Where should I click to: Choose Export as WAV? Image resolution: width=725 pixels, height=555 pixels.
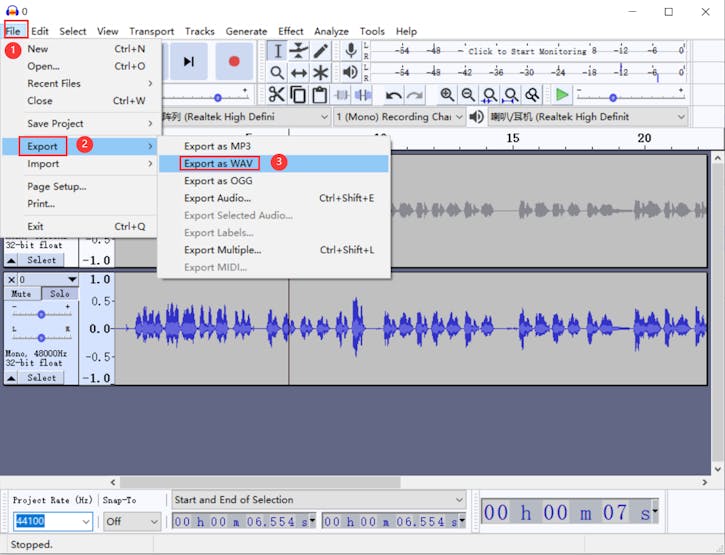(218, 164)
